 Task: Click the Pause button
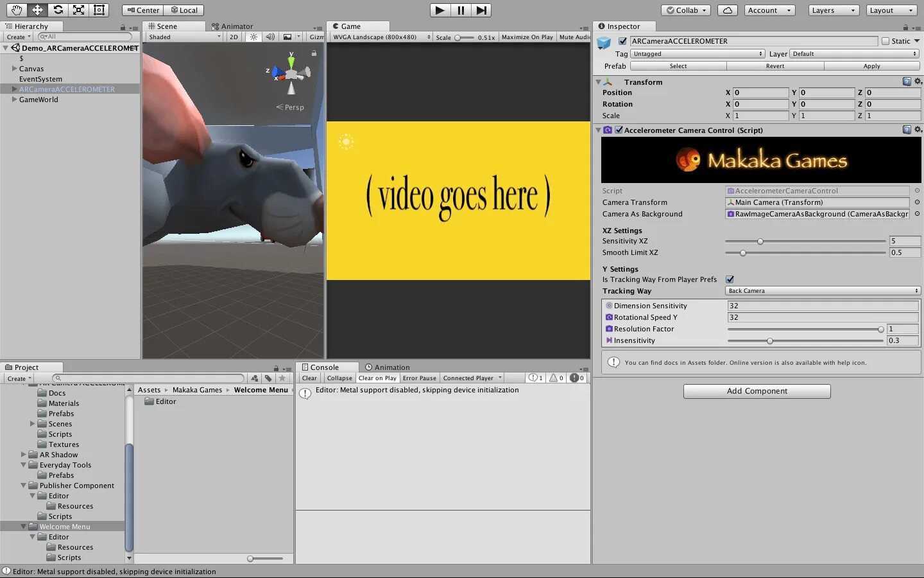pyautogui.click(x=461, y=10)
